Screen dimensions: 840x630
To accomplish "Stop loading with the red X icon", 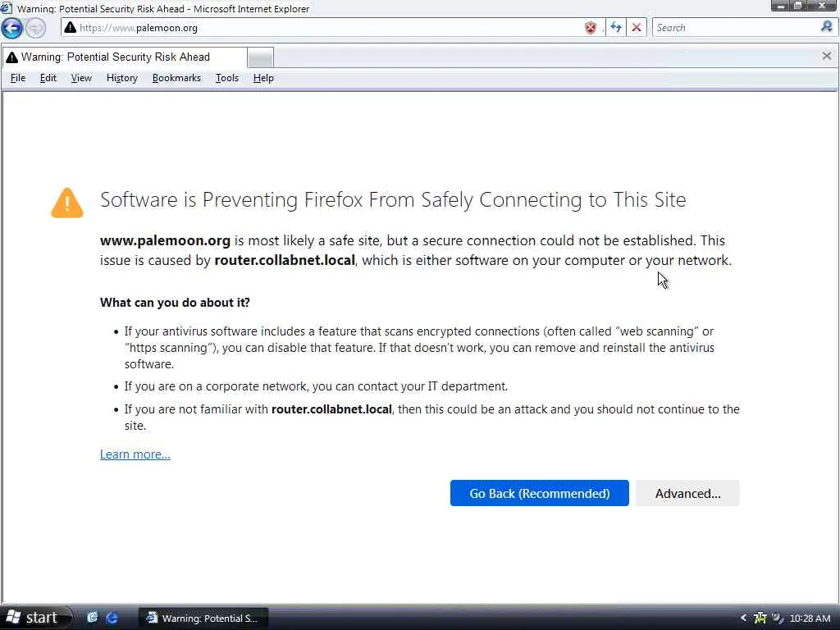I will coord(637,28).
